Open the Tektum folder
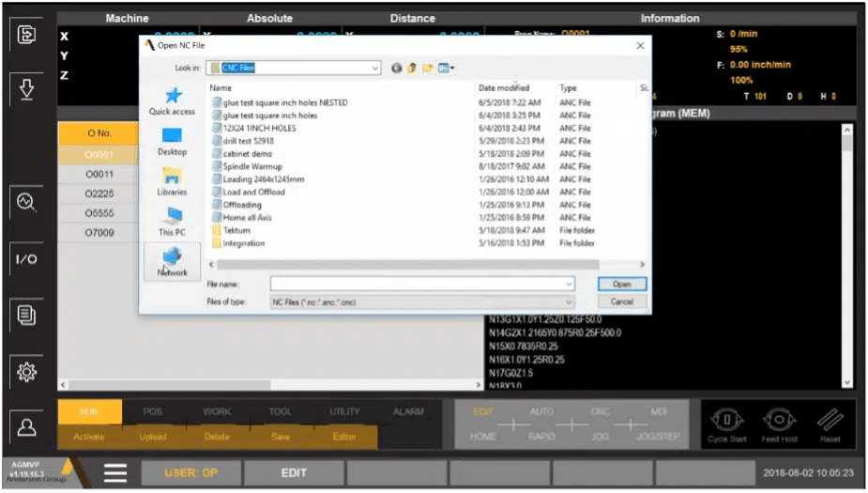The width and height of the screenshot is (868, 493). pyautogui.click(x=236, y=230)
